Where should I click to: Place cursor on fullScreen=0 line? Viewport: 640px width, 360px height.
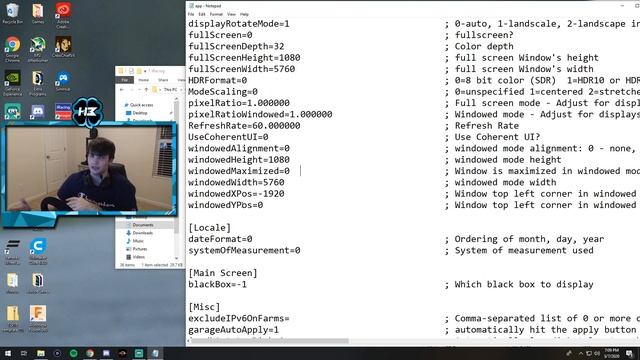coord(220,35)
